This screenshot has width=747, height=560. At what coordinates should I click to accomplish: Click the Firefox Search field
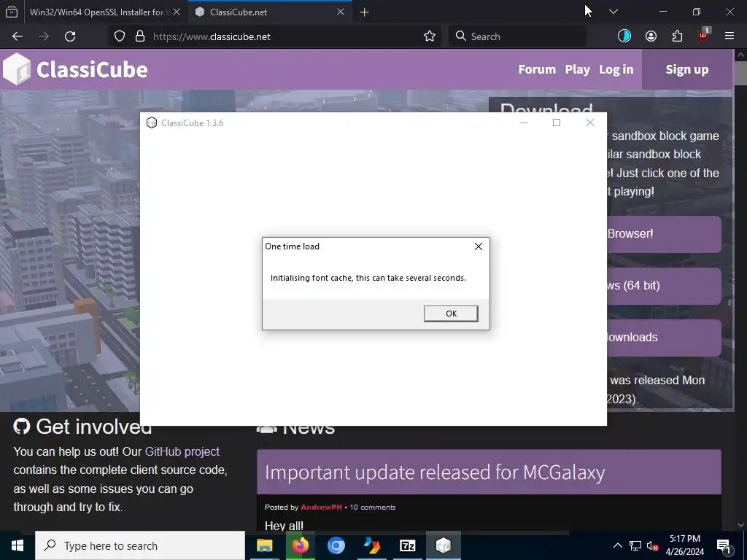[x=517, y=36]
